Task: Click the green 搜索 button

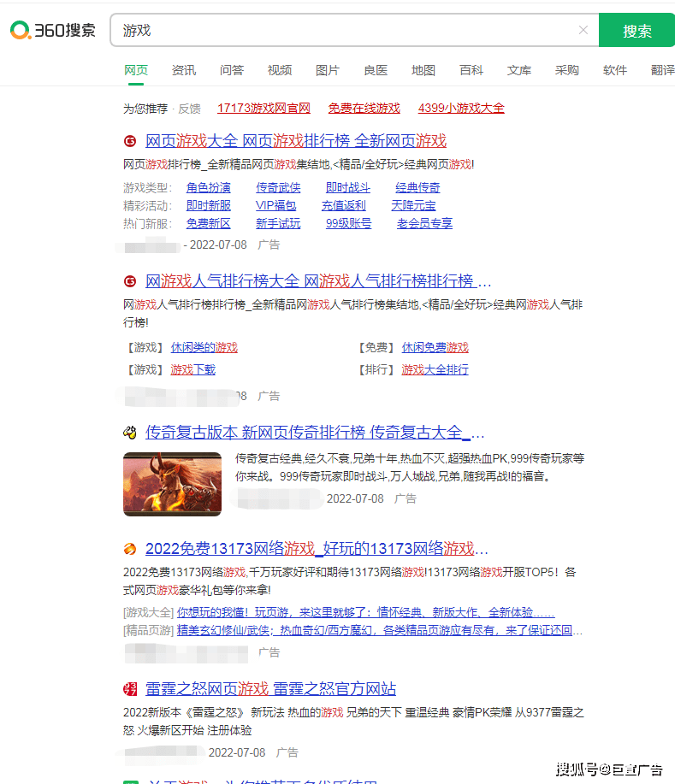Action: (x=637, y=30)
